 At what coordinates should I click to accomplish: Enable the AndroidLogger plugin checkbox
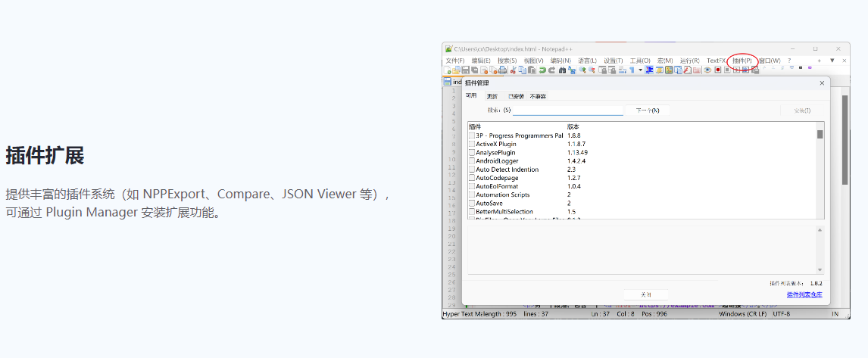click(x=471, y=161)
